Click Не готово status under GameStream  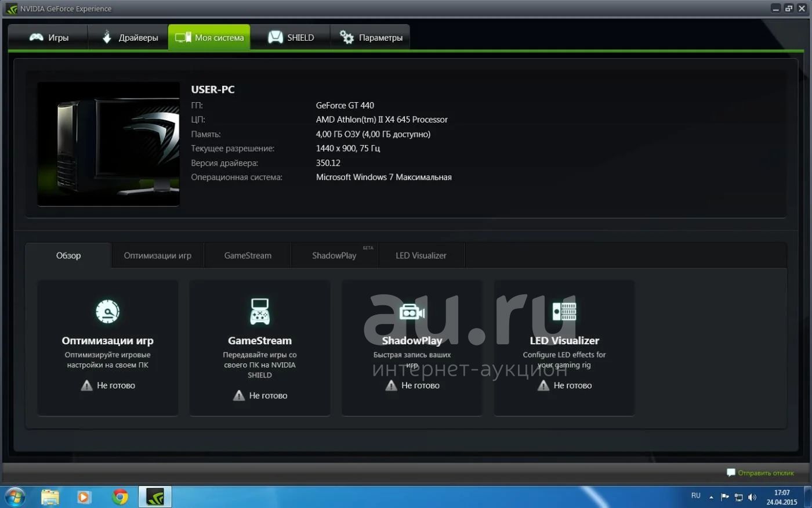(268, 395)
